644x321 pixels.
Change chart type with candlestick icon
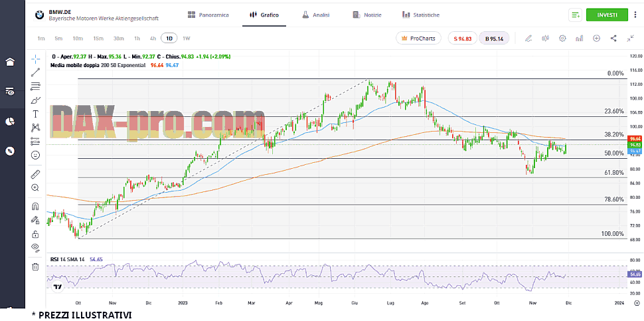click(546, 39)
